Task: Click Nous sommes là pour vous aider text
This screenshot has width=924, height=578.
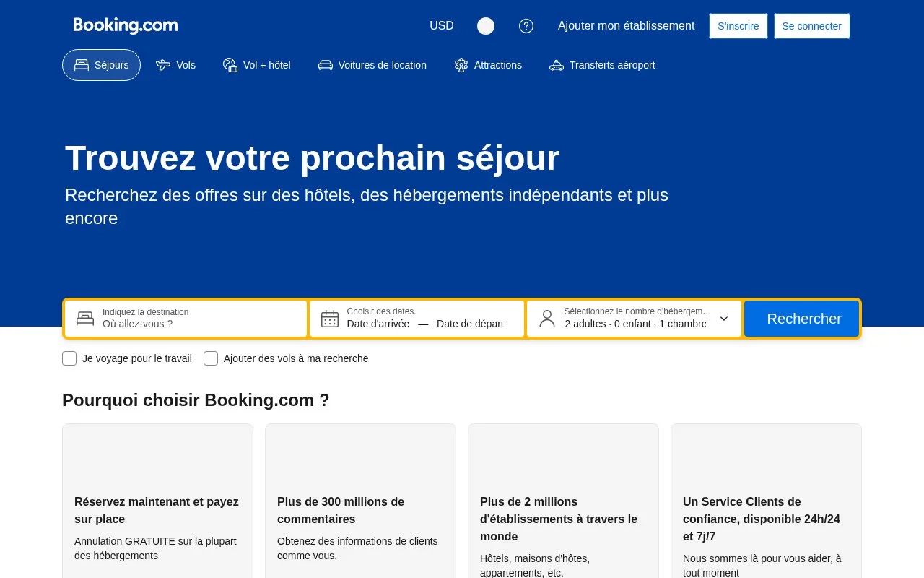Action: pyautogui.click(x=762, y=566)
